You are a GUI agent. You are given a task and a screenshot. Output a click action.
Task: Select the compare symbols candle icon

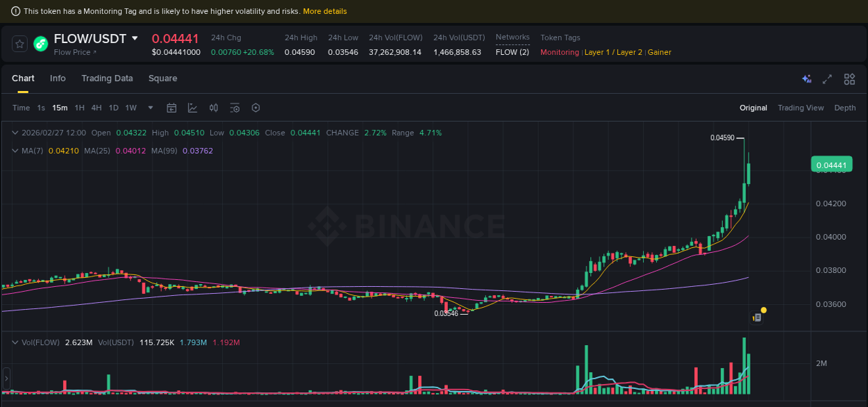[213, 108]
